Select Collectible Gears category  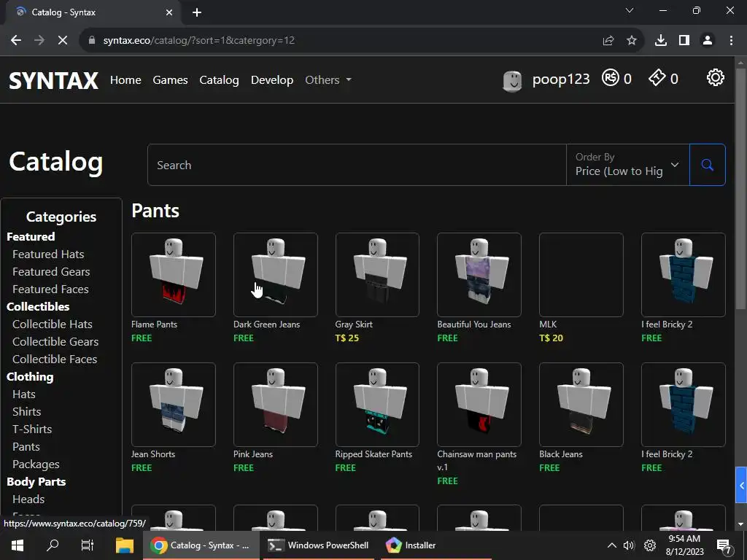click(x=55, y=342)
